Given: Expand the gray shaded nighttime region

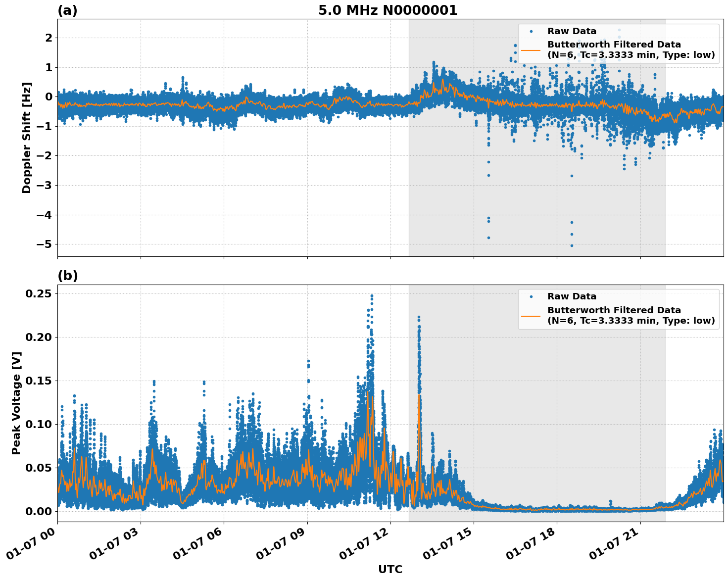Looking at the screenshot, I should point(537,198).
